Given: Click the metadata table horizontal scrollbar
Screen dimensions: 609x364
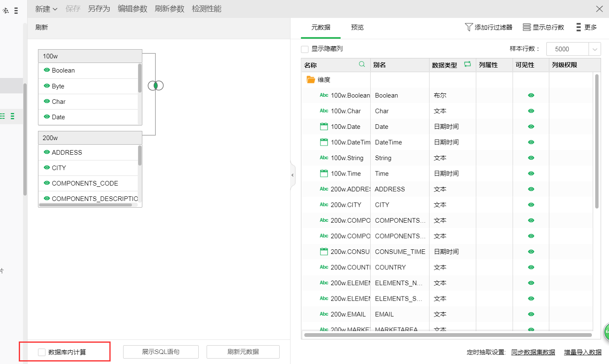Looking at the screenshot, I should (447, 335).
